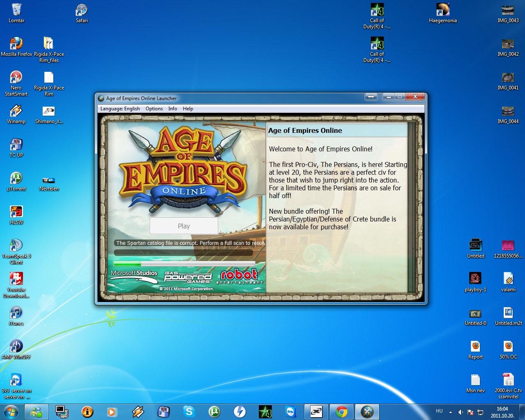Select the iTunes desktop shortcut
Viewport: 525px width, 420px height.
tap(16, 315)
